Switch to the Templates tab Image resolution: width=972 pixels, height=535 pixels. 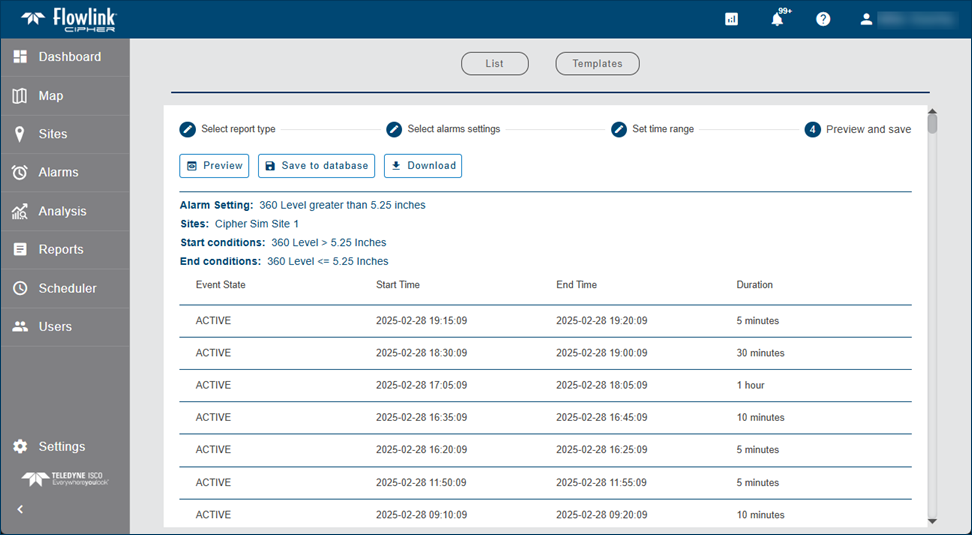click(597, 64)
